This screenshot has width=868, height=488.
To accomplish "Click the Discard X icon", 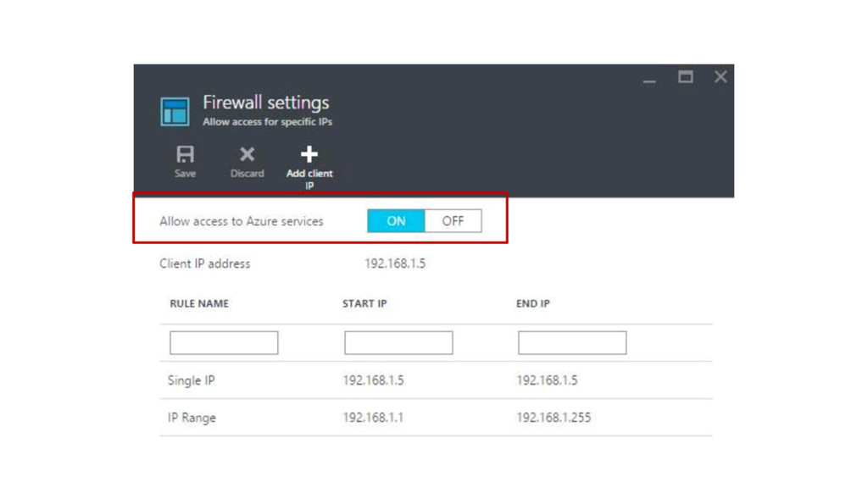I will click(247, 154).
